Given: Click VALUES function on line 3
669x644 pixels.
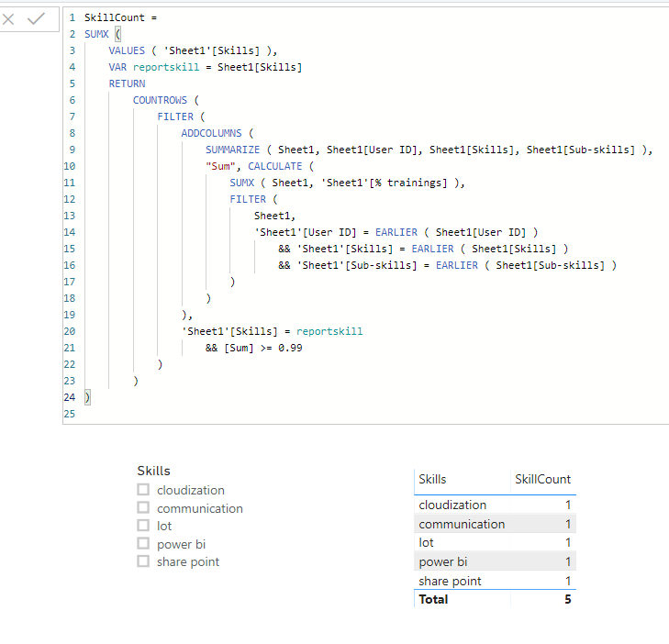Looking at the screenshot, I should (127, 50).
